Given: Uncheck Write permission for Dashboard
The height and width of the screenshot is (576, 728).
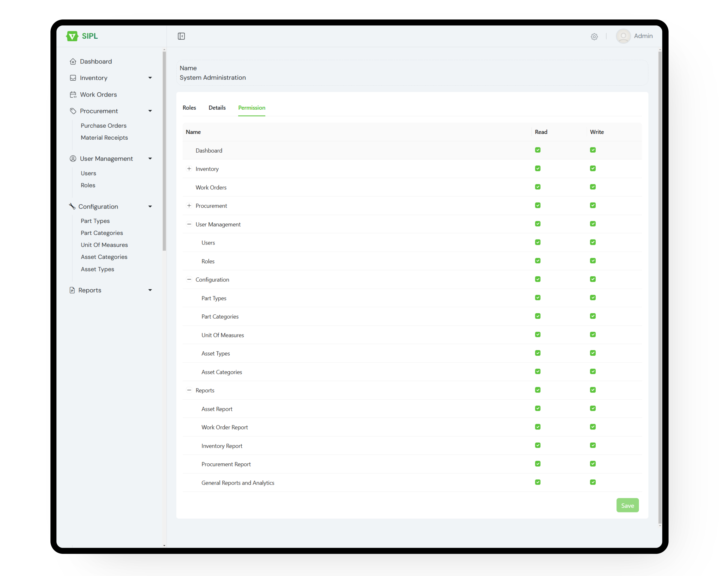Looking at the screenshot, I should 593,150.
